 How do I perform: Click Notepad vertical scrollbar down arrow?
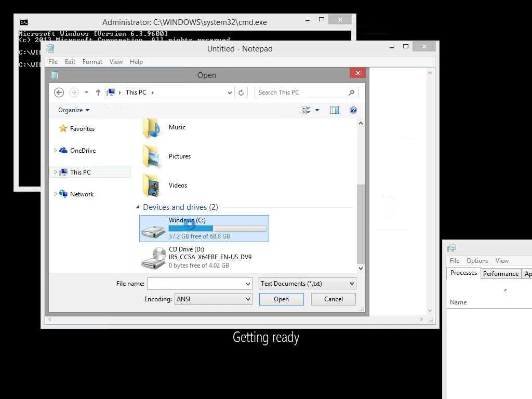430,311
